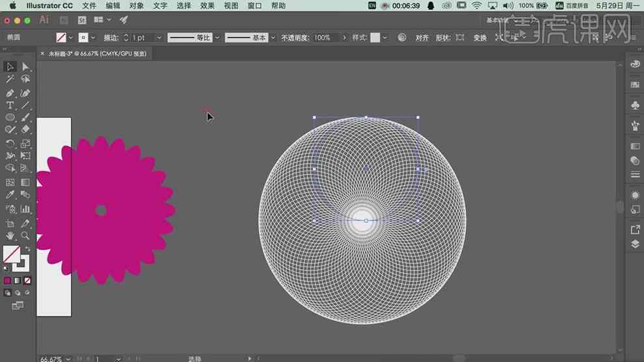Open the 窗口 menu

254,6
